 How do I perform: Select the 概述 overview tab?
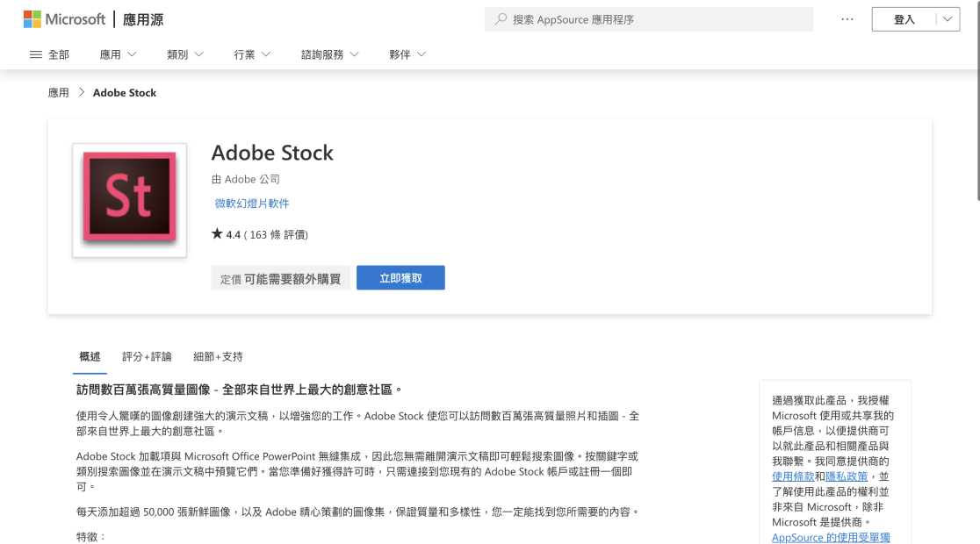tap(90, 356)
